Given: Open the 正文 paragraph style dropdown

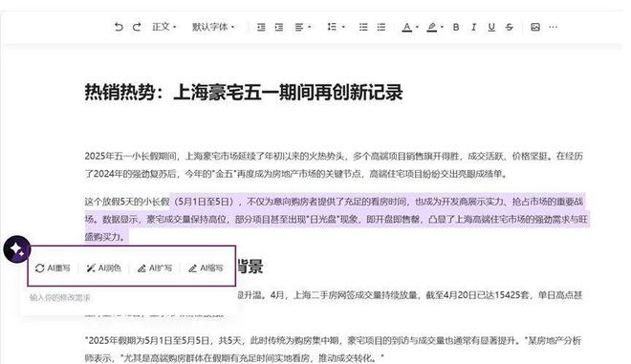Looking at the screenshot, I should (x=164, y=27).
